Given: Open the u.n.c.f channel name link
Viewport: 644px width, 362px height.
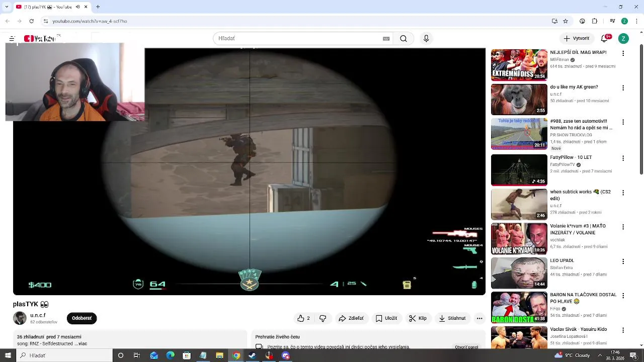Looking at the screenshot, I should pyautogui.click(x=38, y=315).
